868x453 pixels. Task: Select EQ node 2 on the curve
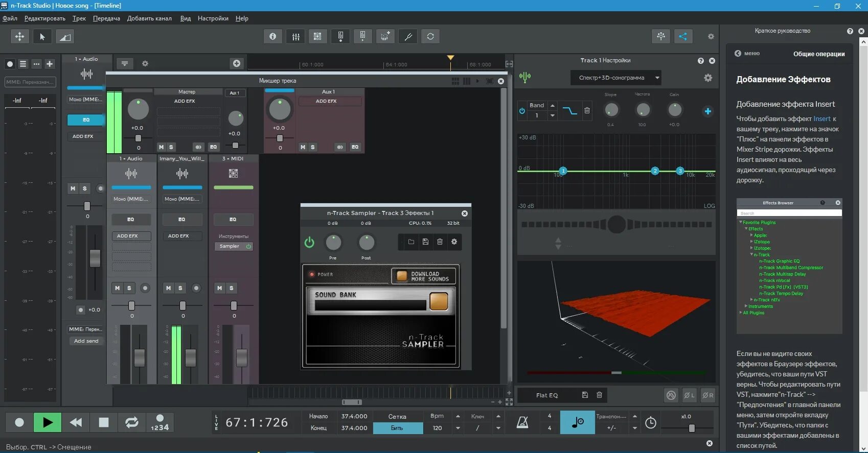655,171
